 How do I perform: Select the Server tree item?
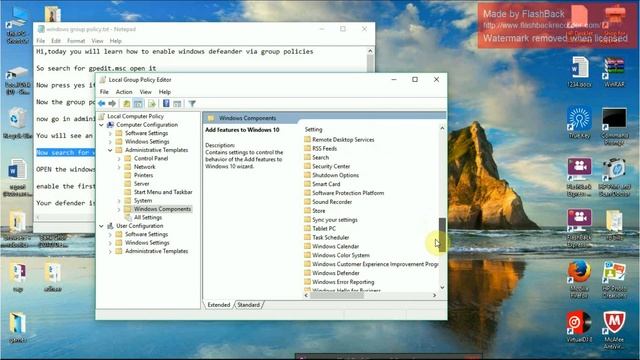[141, 184]
